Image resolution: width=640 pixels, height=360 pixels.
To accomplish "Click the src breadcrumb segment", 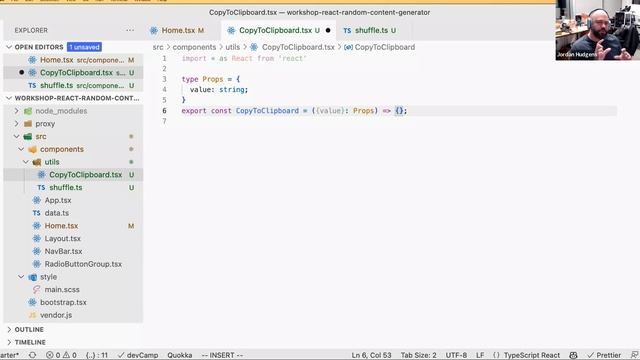I will 158,47.
